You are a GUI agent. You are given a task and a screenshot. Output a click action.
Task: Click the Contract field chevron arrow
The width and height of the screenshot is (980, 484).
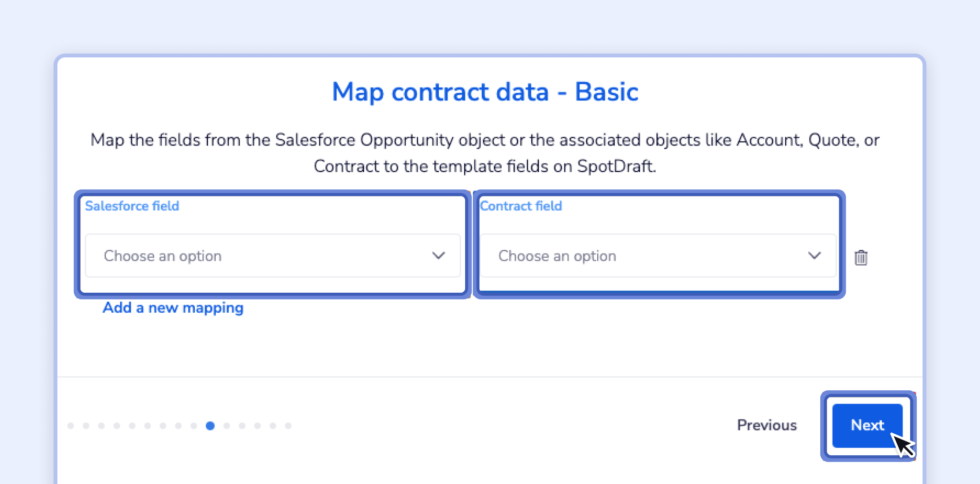814,256
